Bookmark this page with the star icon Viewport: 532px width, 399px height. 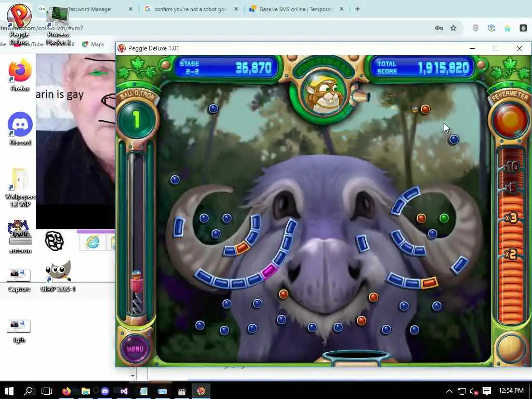tap(453, 28)
